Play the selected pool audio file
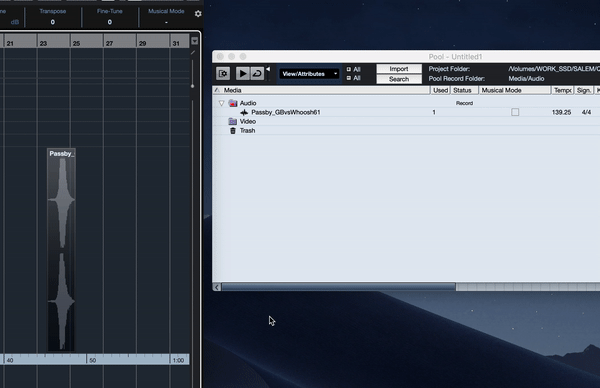 coord(243,73)
